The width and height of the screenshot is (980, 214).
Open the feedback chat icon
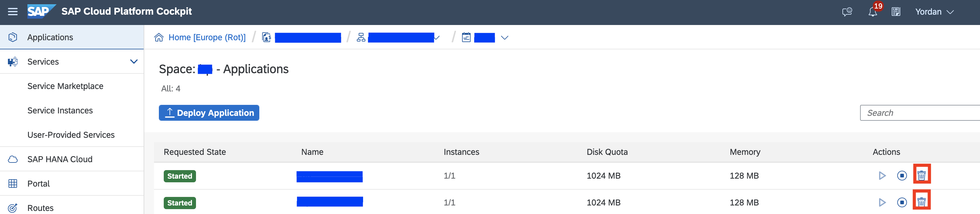[847, 12]
